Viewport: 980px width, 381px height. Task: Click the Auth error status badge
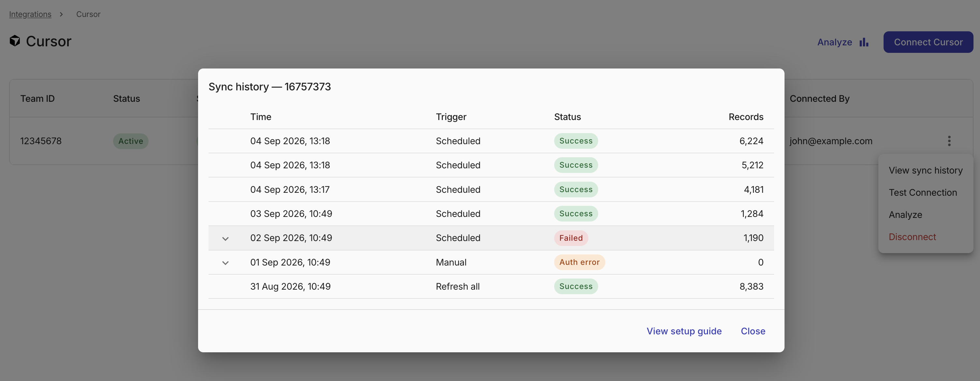click(579, 262)
